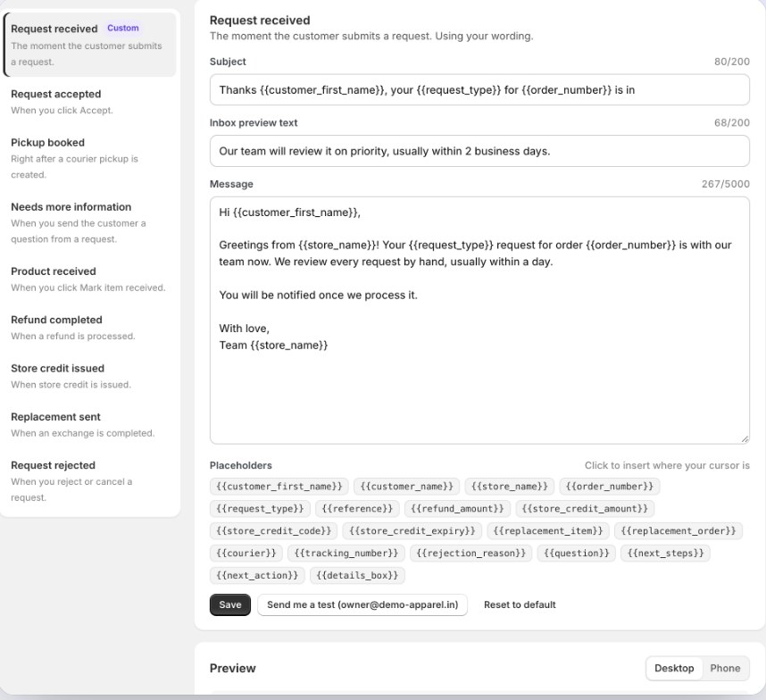The image size is (766, 700).
Task: Open the Store credit issued template
Action: 90,376
